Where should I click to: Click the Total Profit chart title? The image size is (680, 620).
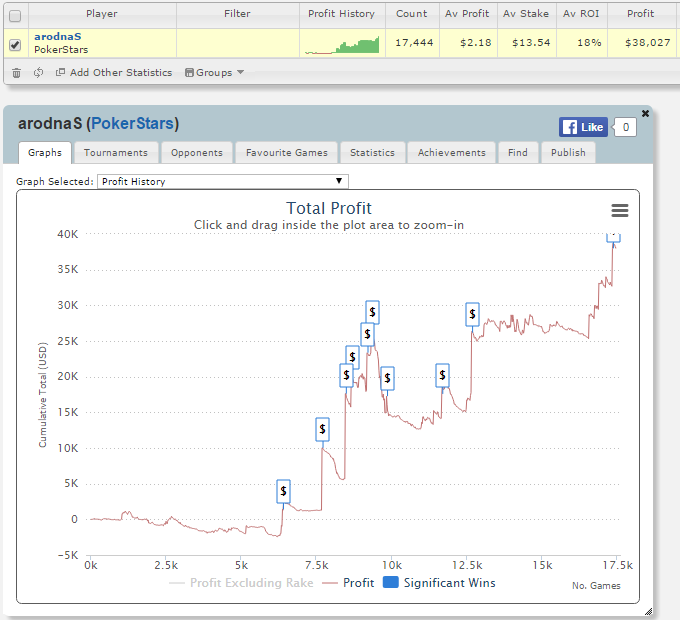pos(329,209)
